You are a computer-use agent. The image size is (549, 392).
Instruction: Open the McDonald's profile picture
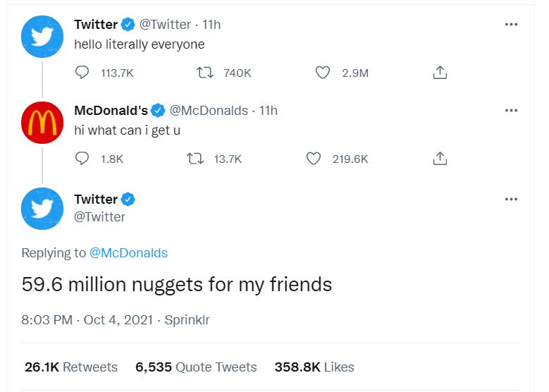[42, 123]
